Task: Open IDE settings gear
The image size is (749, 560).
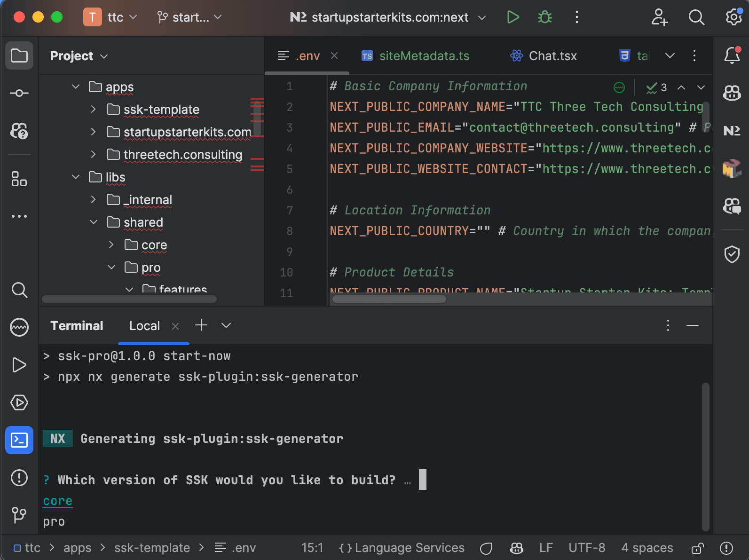Action: 733,17
